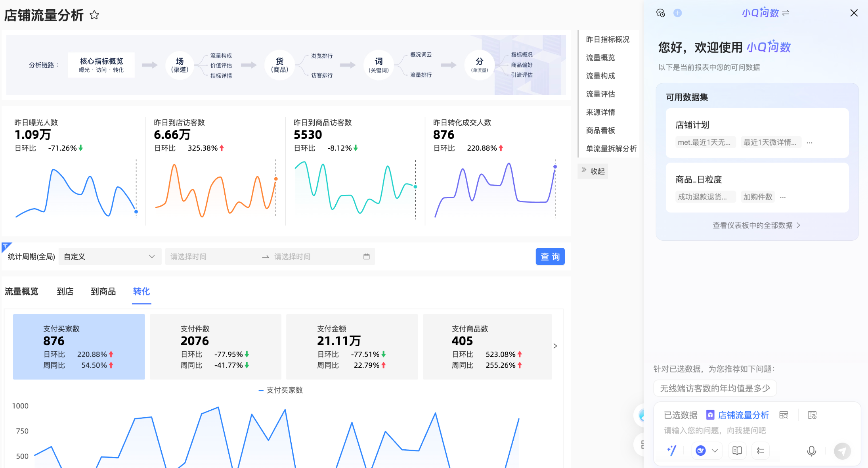This screenshot has width=868, height=468.
Task: Expand 查看仪表板中的全部数据 link
Action: click(x=757, y=225)
